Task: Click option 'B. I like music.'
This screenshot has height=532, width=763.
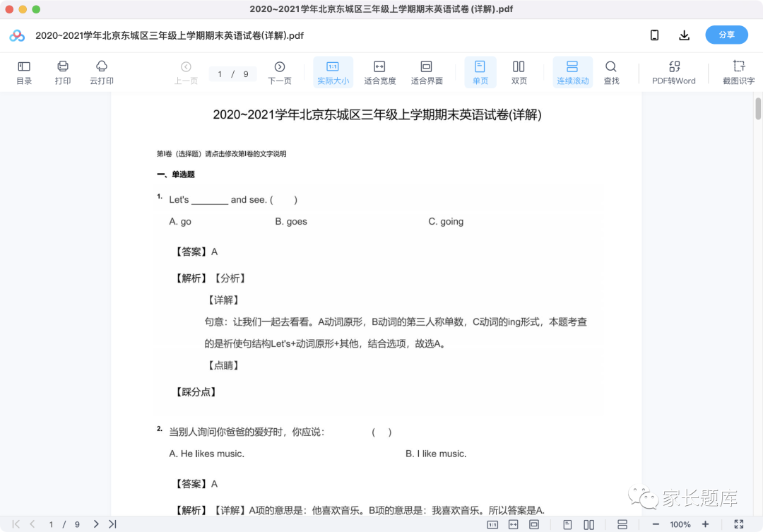Action: click(436, 454)
